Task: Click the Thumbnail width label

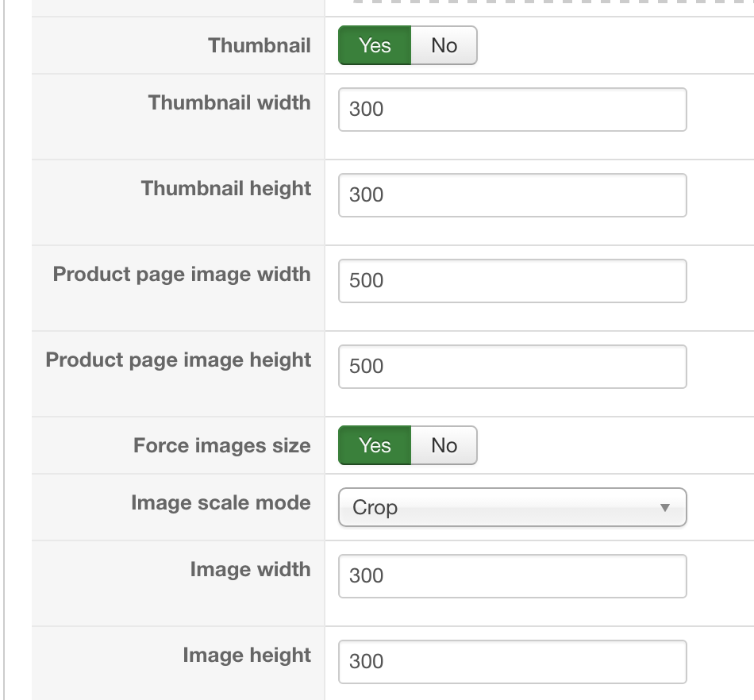Action: 229,103
